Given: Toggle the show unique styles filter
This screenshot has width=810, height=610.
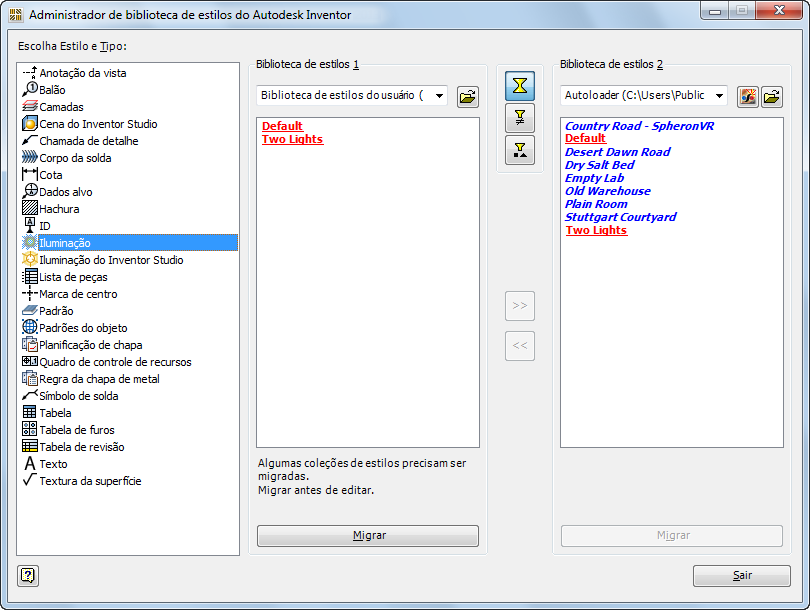Looking at the screenshot, I should click(x=520, y=150).
